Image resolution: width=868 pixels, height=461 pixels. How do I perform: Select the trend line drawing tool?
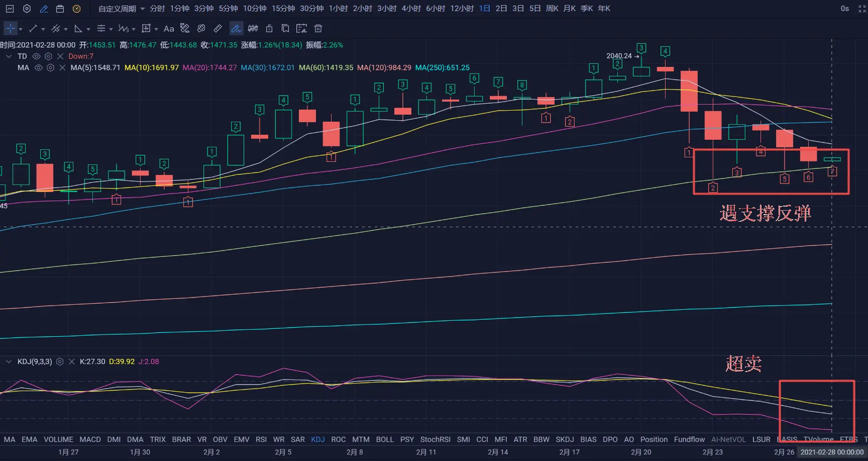tap(33, 29)
